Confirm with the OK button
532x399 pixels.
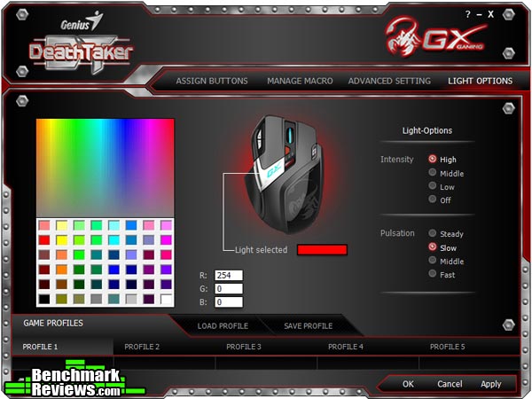tap(408, 384)
